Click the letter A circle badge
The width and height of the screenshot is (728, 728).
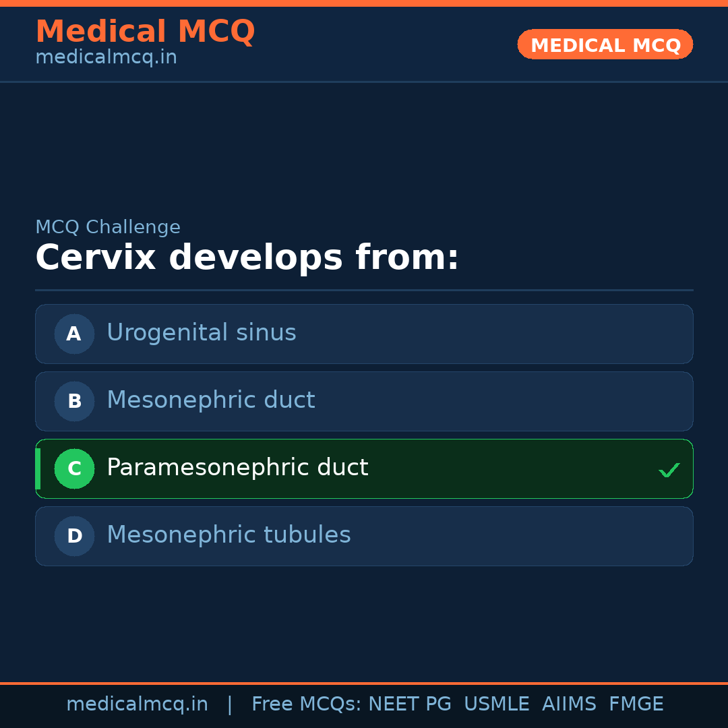[x=74, y=334]
